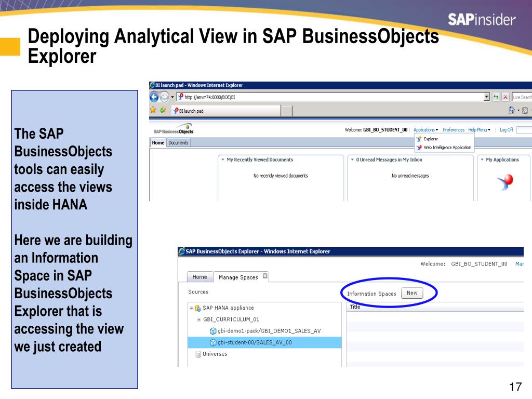532x399 pixels.
Task: Click the red Stop loading icon
Action: click(505, 97)
